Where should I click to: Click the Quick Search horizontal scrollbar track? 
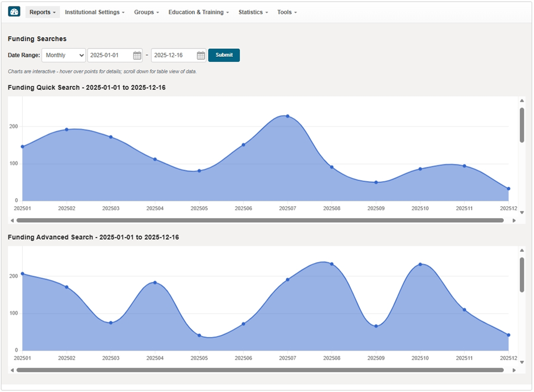[x=260, y=220]
